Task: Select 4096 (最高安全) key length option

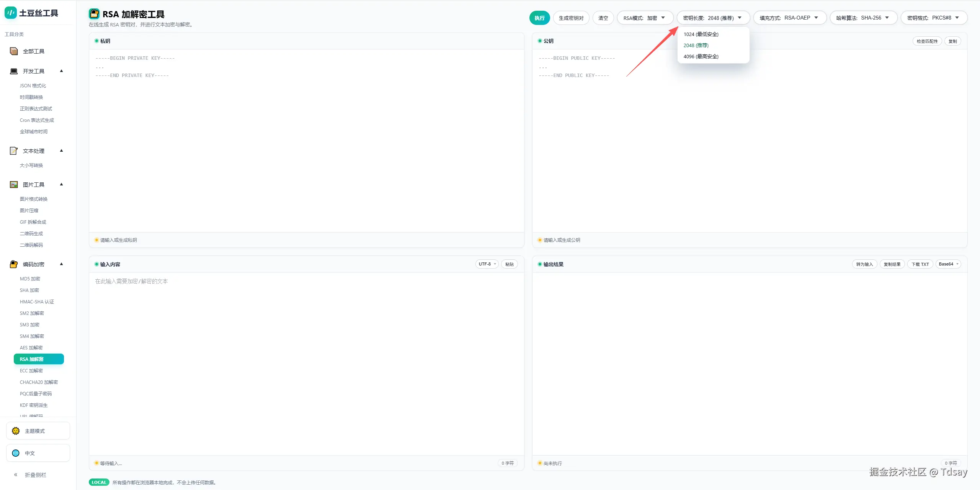Action: (701, 56)
